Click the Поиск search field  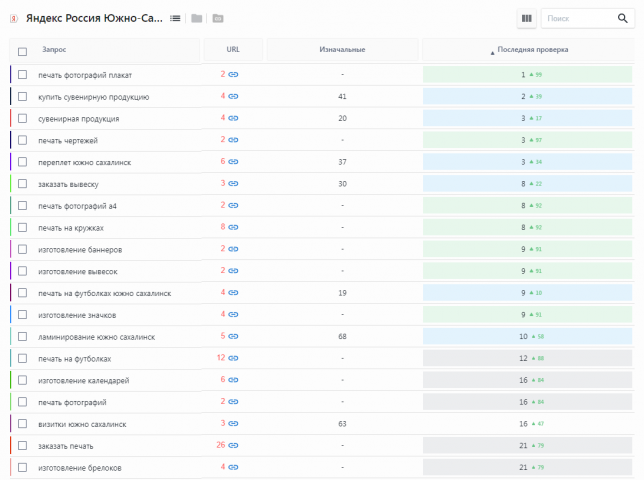579,18
